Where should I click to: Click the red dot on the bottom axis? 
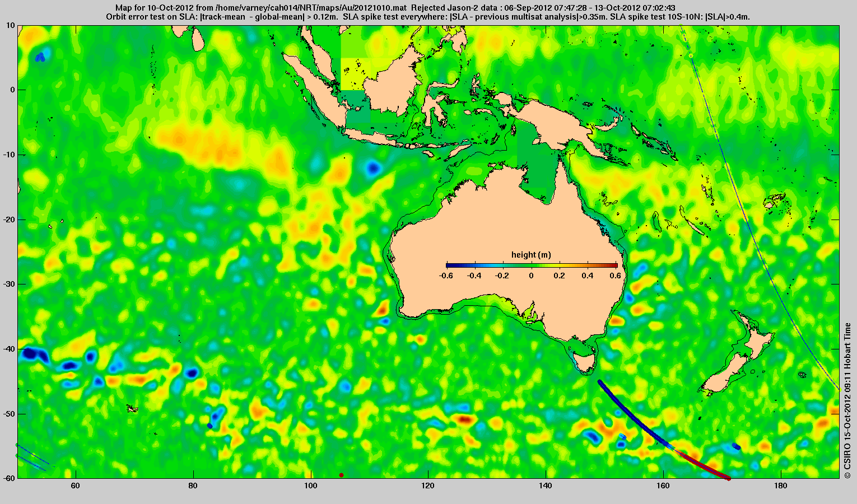pyautogui.click(x=341, y=475)
